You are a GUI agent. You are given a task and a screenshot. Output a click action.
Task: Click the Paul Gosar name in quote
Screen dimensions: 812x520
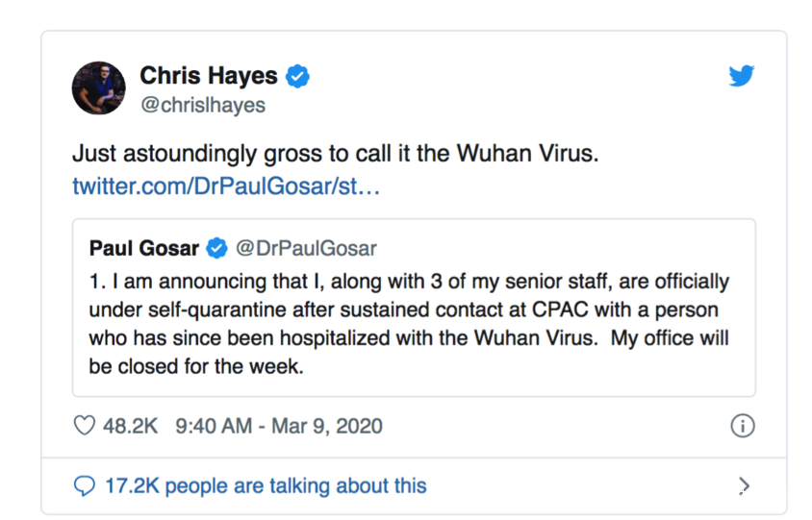coord(144,249)
